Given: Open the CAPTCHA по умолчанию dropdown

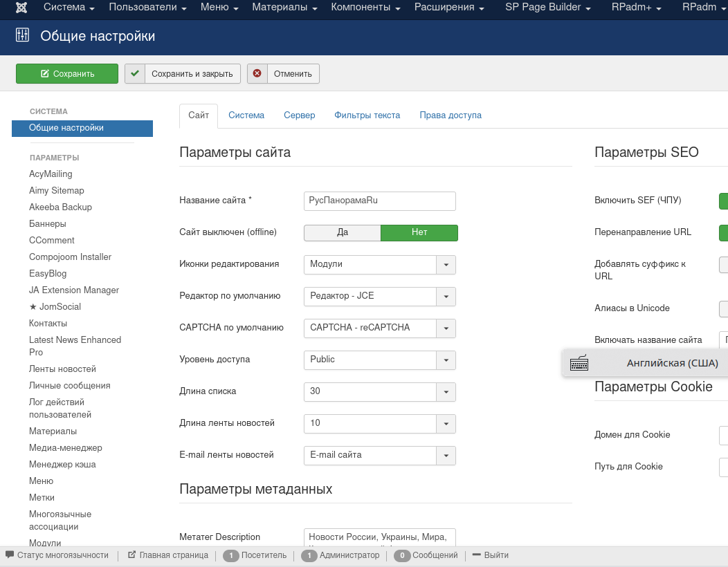Looking at the screenshot, I should pyautogui.click(x=446, y=328).
